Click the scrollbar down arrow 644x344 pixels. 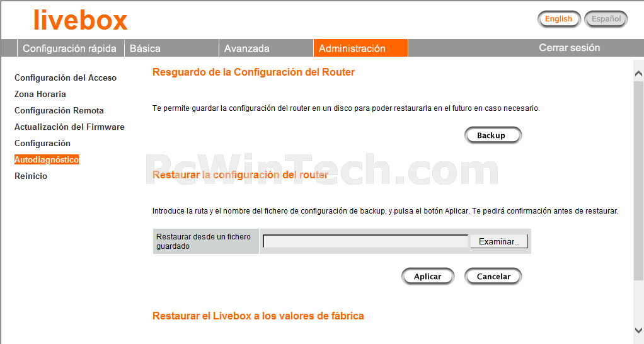(x=638, y=330)
